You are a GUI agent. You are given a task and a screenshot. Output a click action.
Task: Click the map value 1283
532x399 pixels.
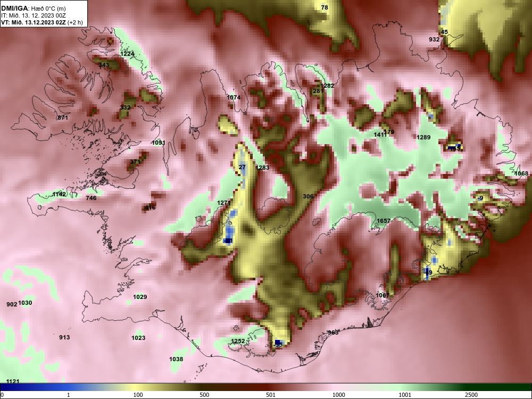click(x=262, y=167)
